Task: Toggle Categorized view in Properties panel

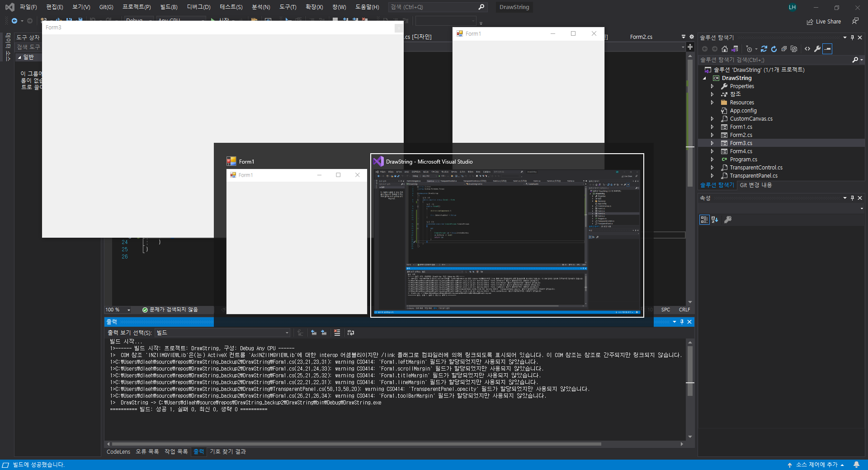Action: pyautogui.click(x=704, y=220)
